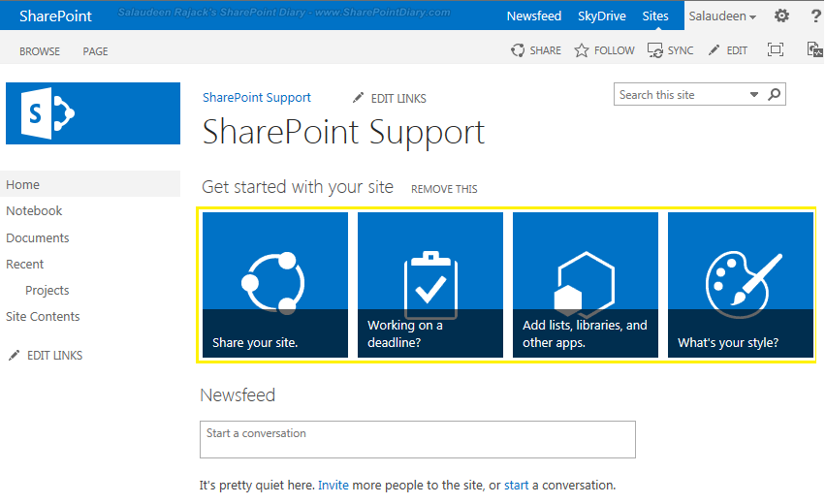826x504 pixels.
Task: Click the SYNC button label
Action: [x=680, y=50]
